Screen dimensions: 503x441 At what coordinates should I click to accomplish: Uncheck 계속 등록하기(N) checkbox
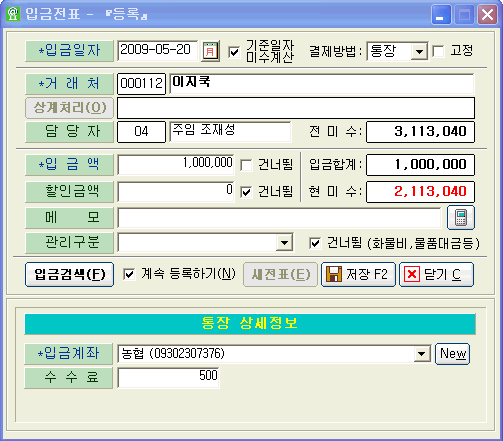tap(129, 274)
